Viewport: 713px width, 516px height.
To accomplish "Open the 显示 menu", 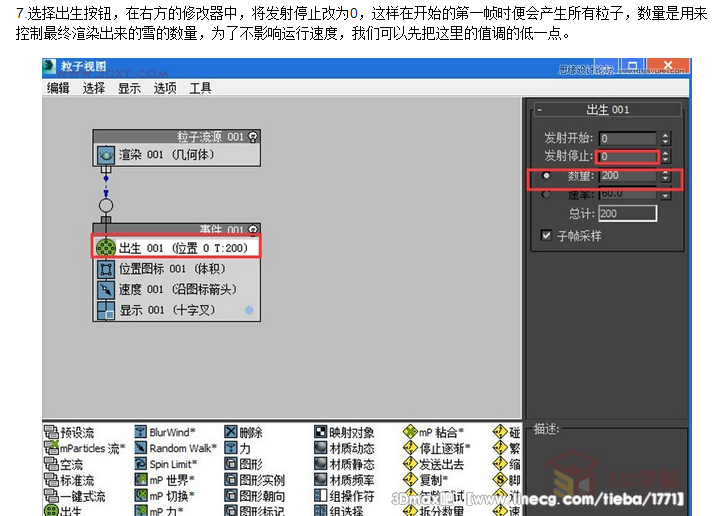I will (x=129, y=88).
